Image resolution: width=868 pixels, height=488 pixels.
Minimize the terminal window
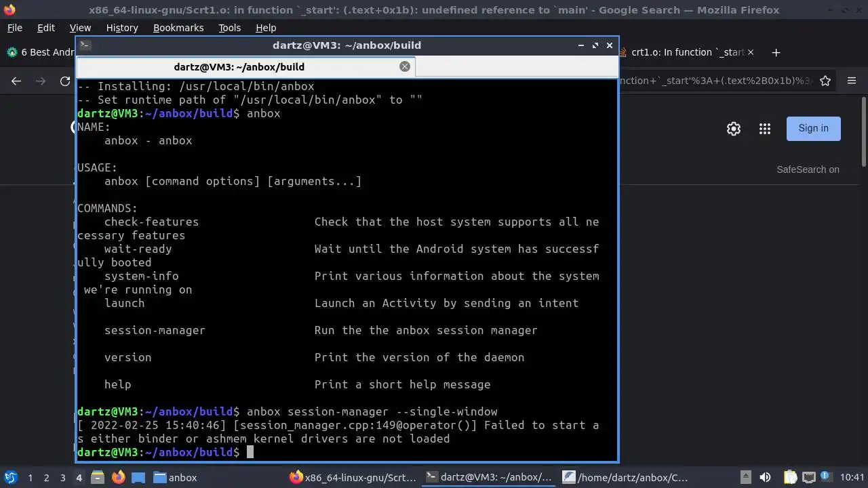pyautogui.click(x=581, y=45)
